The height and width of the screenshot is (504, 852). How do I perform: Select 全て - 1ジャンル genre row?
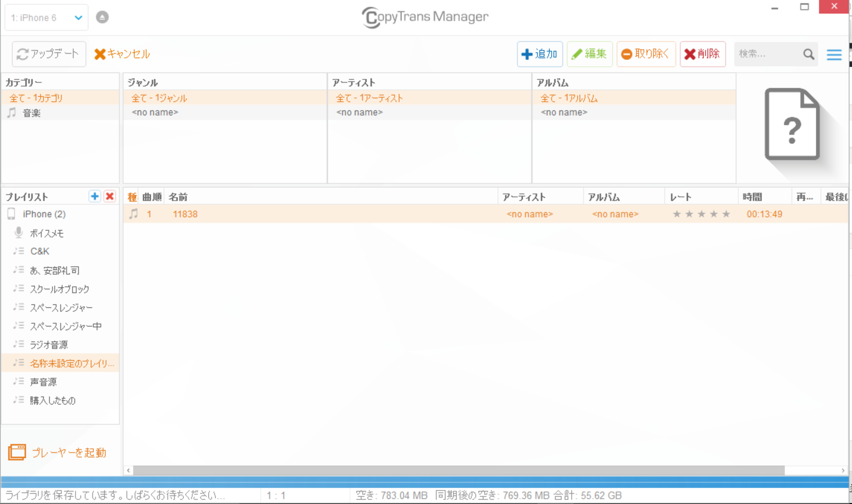pos(225,98)
